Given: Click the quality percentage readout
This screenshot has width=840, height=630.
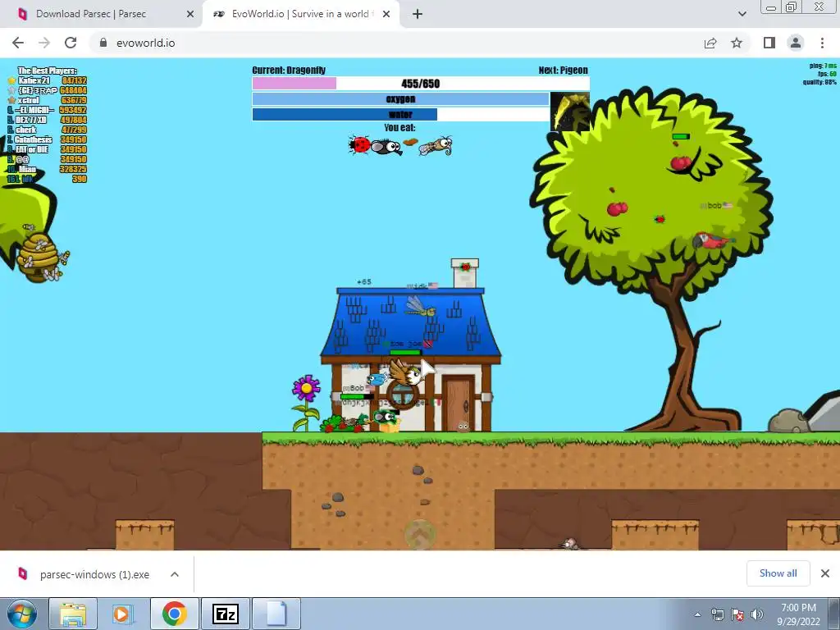Looking at the screenshot, I should (x=819, y=82).
